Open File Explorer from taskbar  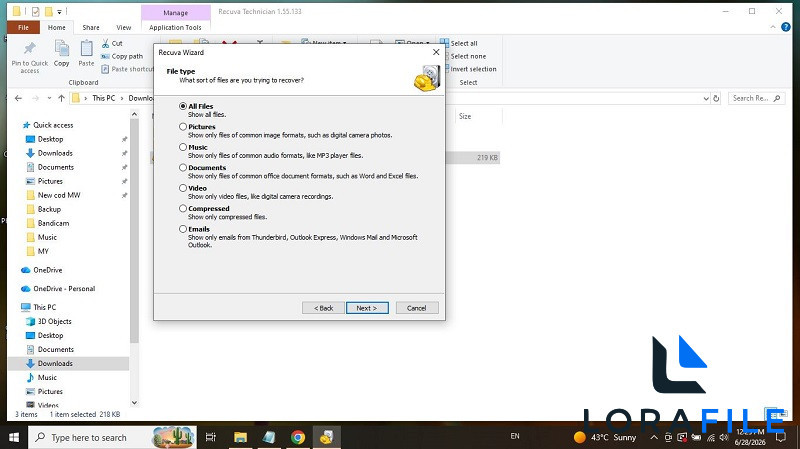[240, 437]
